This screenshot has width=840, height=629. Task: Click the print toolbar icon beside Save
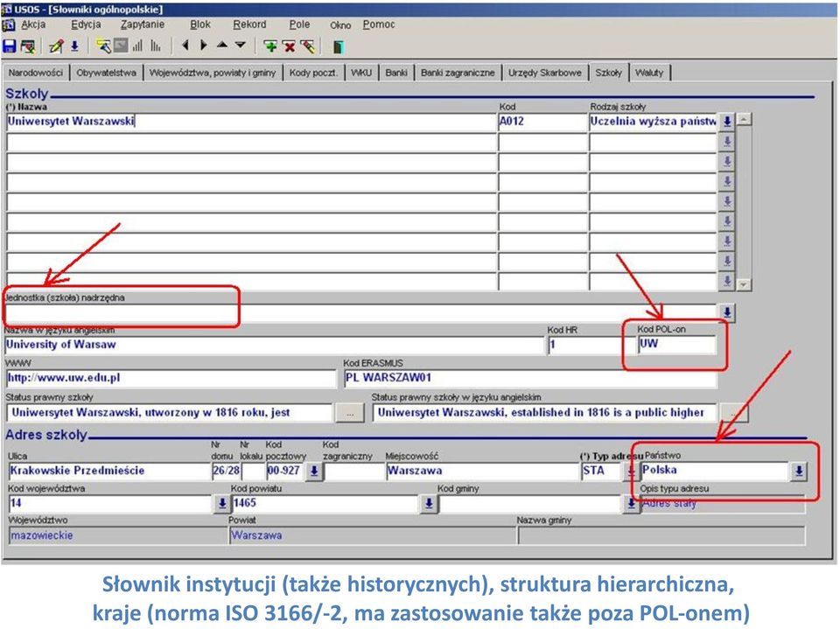(28, 46)
